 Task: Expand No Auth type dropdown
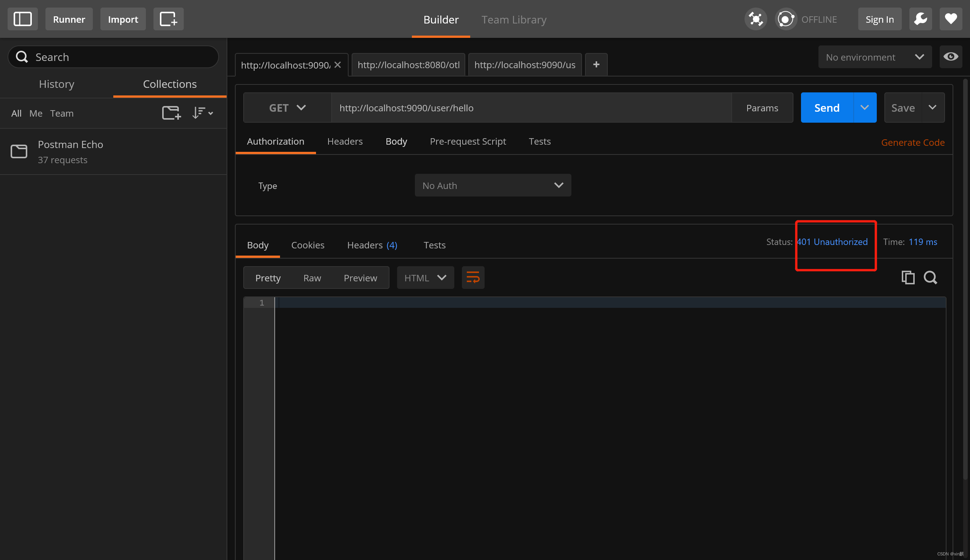pos(493,186)
